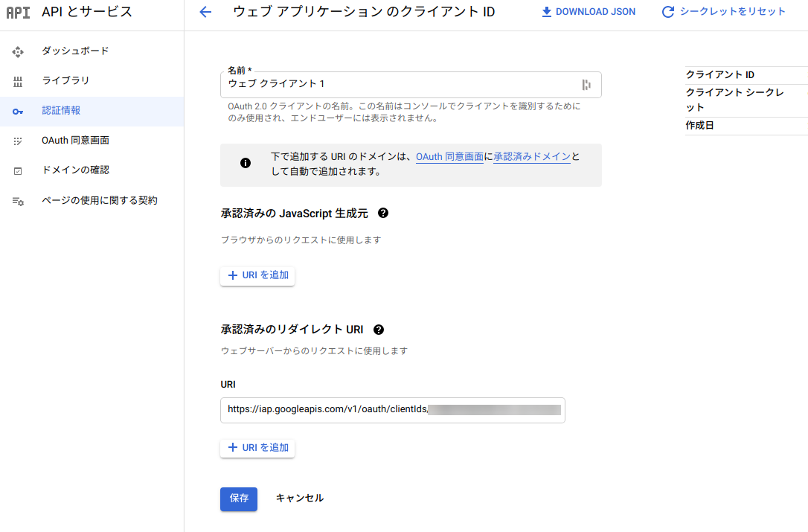Click the 認証情報 key icon
The height and width of the screenshot is (532, 808).
point(17,110)
